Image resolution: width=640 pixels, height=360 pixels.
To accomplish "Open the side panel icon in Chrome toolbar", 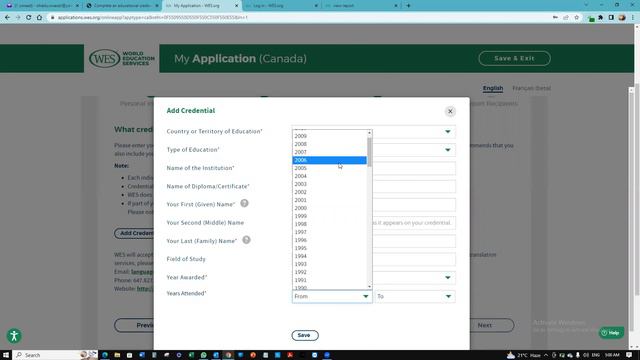I will (x=611, y=18).
